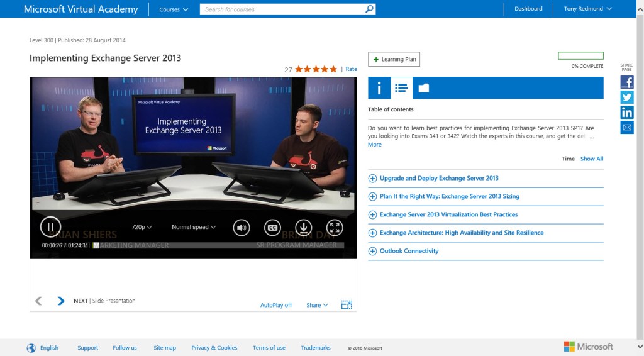Click the Show All link
This screenshot has height=356, width=644.
click(591, 159)
